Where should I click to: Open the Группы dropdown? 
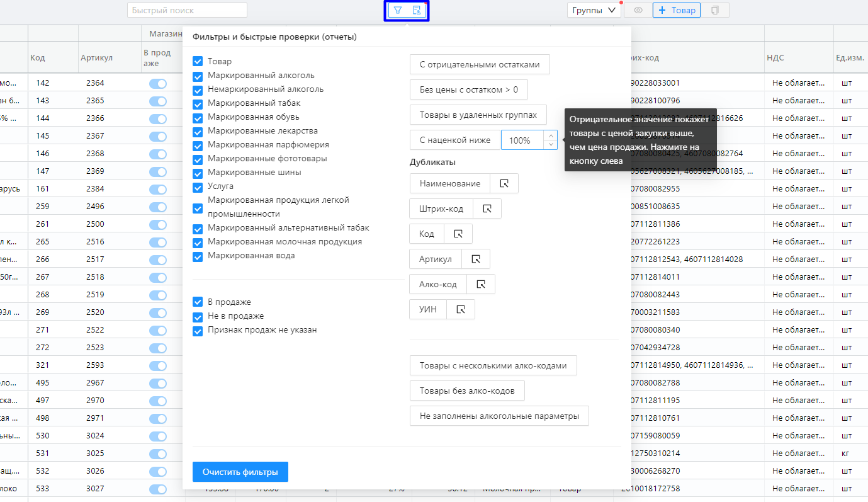pyautogui.click(x=594, y=10)
